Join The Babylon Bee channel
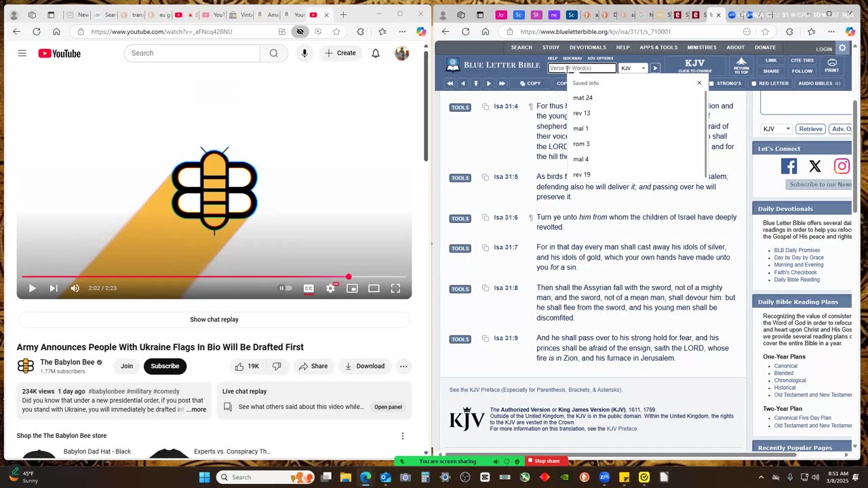 point(127,366)
